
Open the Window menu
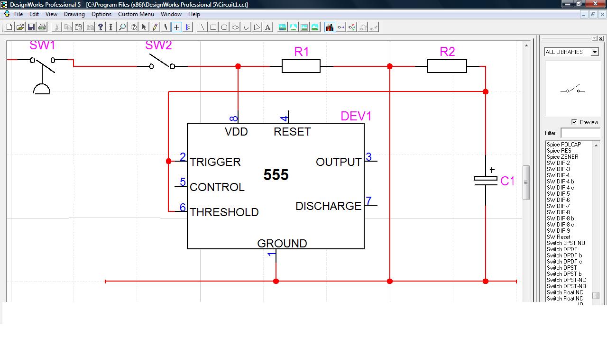click(x=171, y=14)
